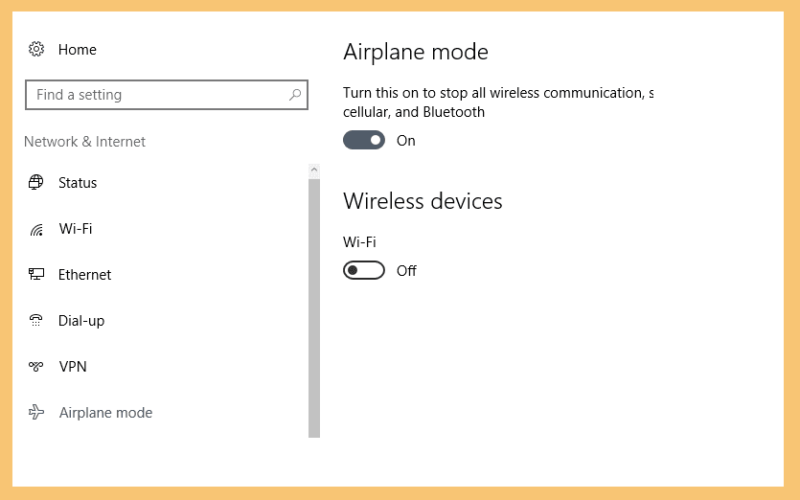Screen dimensions: 800x500
Task: Click the VPN icon in sidebar
Action: [36, 366]
